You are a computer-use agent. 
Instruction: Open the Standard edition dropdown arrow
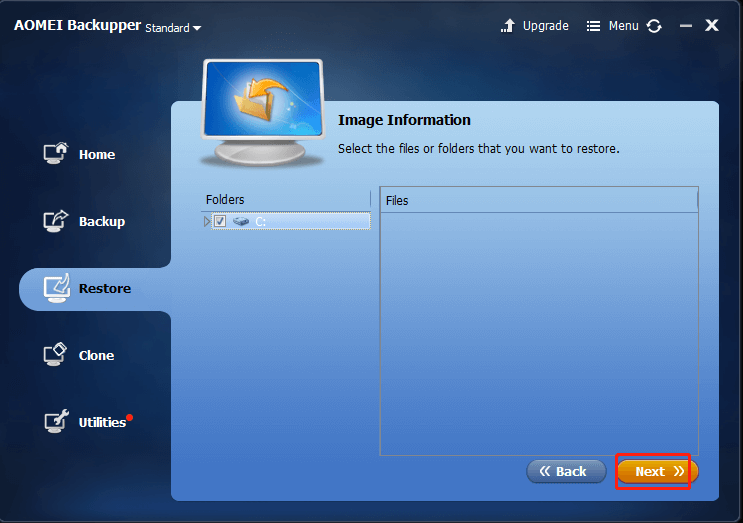(x=197, y=28)
